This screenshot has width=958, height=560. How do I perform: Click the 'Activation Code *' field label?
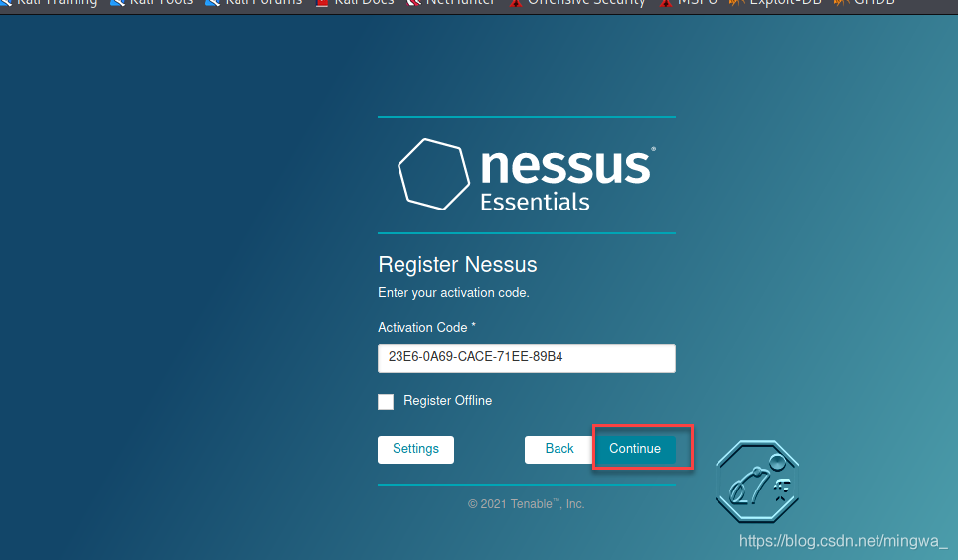(x=426, y=328)
